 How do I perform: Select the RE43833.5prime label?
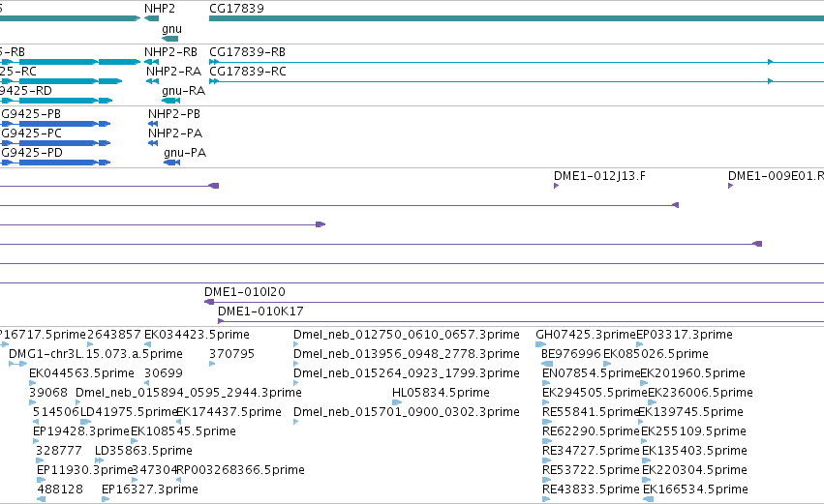592,489
